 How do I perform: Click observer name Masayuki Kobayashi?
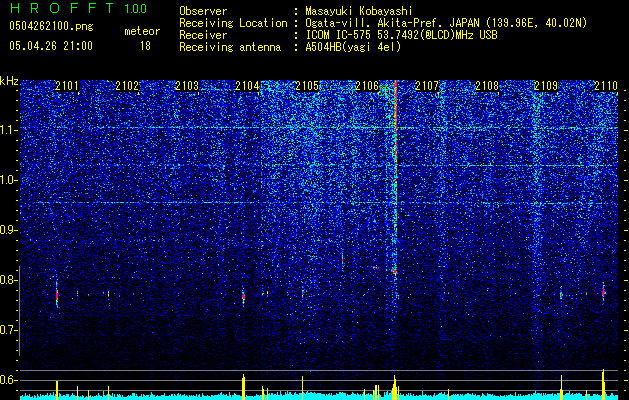(x=359, y=11)
